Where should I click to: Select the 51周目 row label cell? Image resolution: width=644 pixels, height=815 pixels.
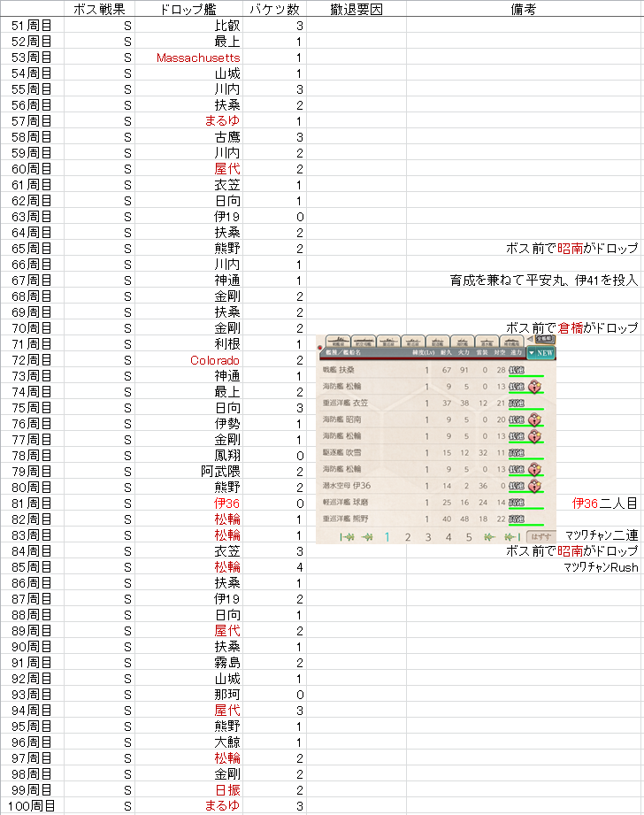(32, 26)
